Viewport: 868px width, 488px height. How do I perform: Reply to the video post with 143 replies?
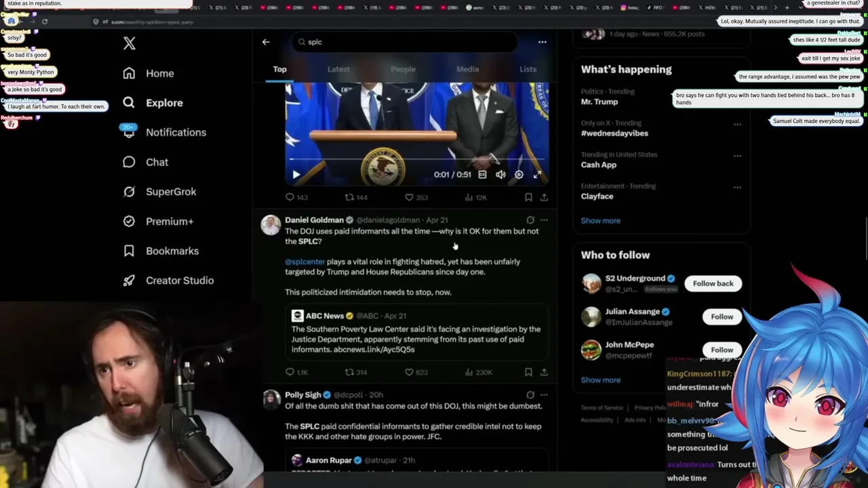[x=296, y=197]
